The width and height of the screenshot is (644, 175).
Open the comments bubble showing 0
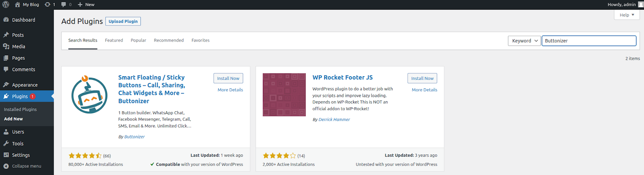66,4
